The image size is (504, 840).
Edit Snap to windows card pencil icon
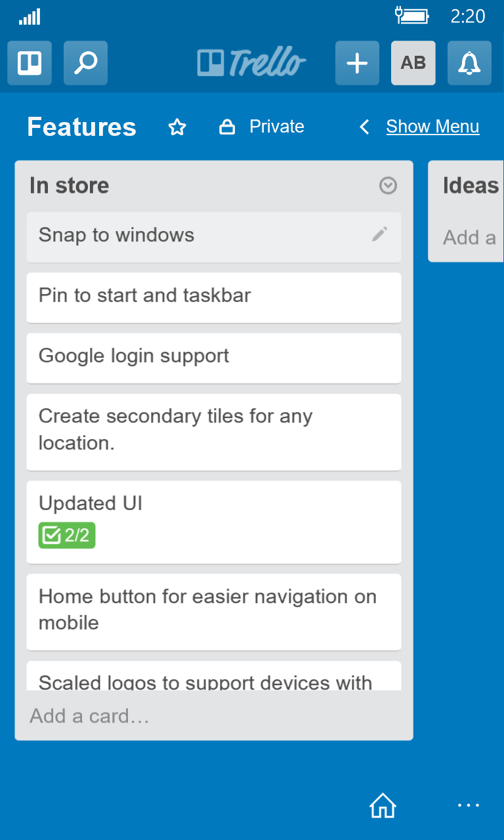click(380, 234)
